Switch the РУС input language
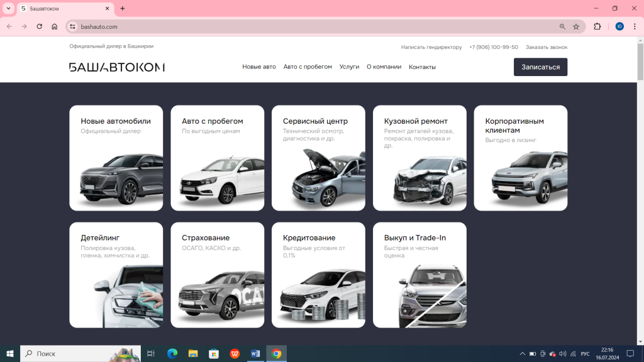Viewport: 644px width, 362px height. click(586, 354)
